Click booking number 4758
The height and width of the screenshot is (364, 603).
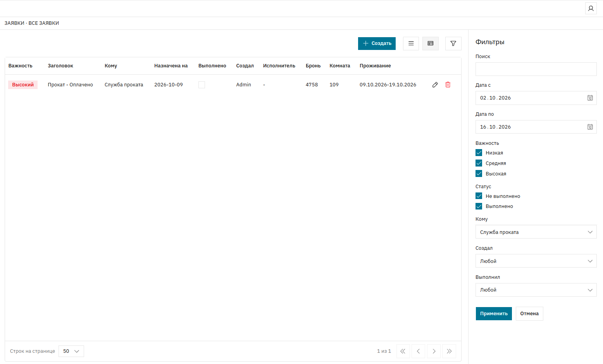312,85
